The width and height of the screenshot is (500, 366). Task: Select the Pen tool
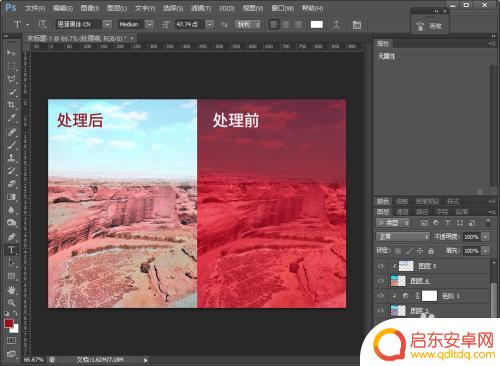[x=11, y=237]
